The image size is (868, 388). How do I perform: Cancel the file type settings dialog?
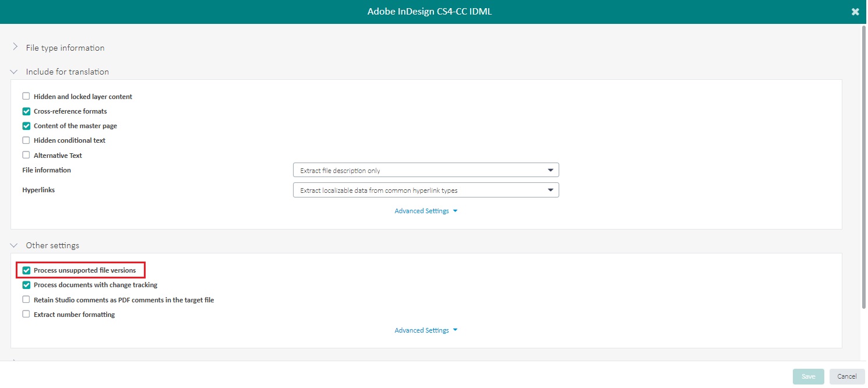click(x=847, y=376)
